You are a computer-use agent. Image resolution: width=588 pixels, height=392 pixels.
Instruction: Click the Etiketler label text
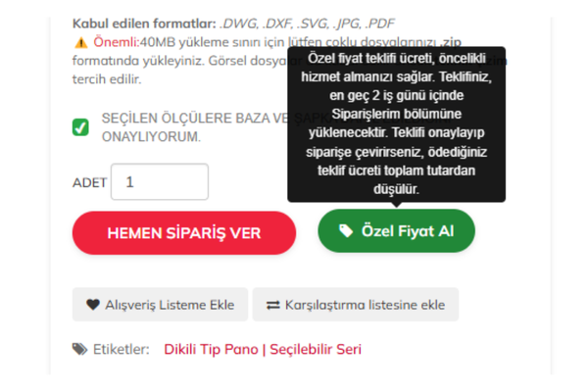point(122,349)
